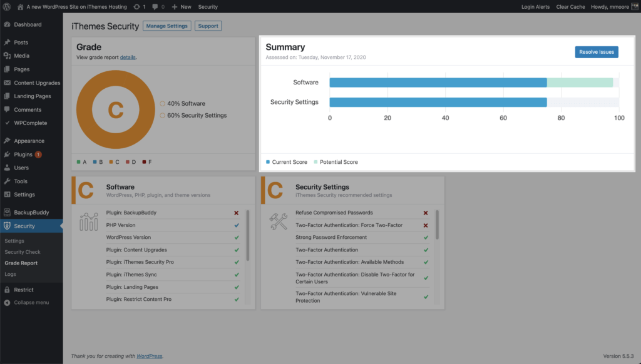The width and height of the screenshot is (641, 364).
Task: Click the green A grade legend swatch
Action: coord(78,162)
